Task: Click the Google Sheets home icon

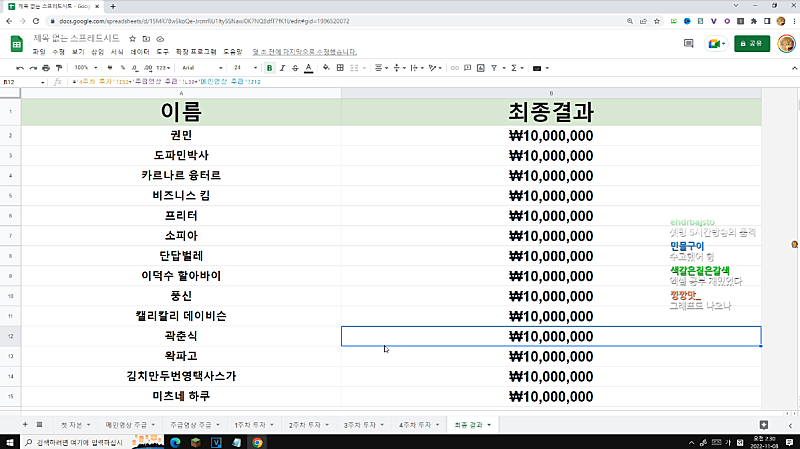Action: 16,44
